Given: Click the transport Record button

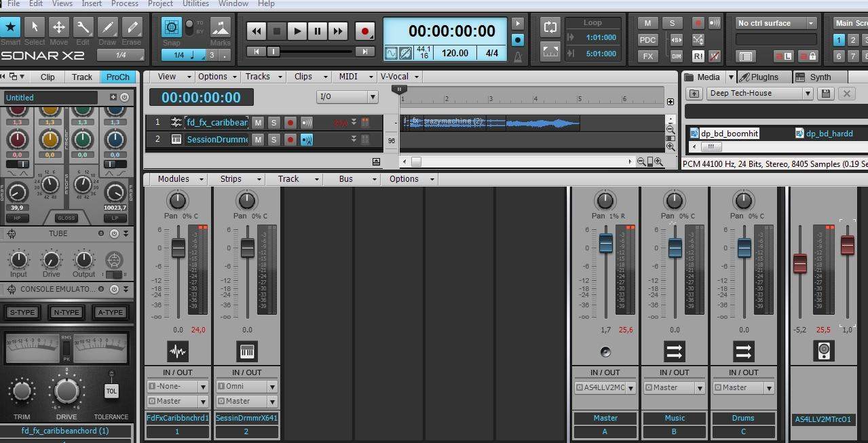Looking at the screenshot, I should [x=365, y=31].
